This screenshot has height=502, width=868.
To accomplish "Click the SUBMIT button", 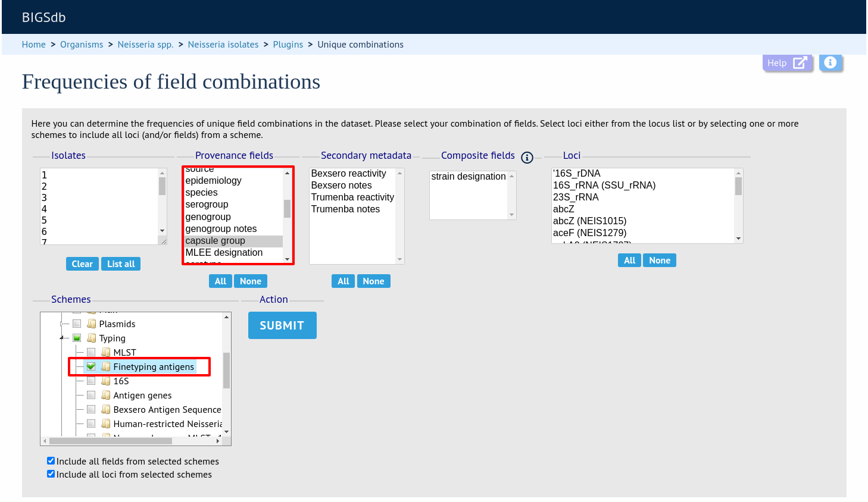I will (x=282, y=325).
